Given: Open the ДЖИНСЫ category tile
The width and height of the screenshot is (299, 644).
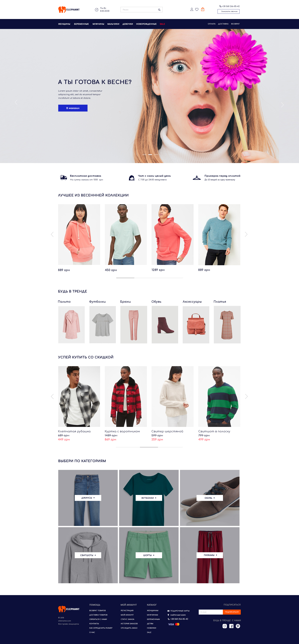Looking at the screenshot, I should pyautogui.click(x=88, y=498).
